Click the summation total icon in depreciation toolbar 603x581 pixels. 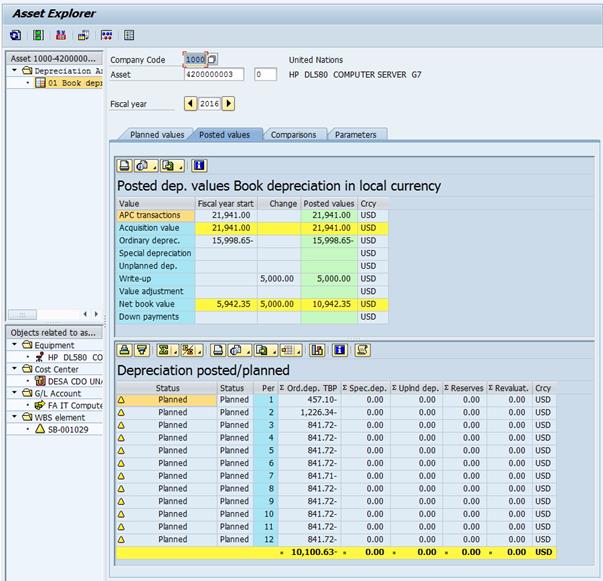(164, 350)
